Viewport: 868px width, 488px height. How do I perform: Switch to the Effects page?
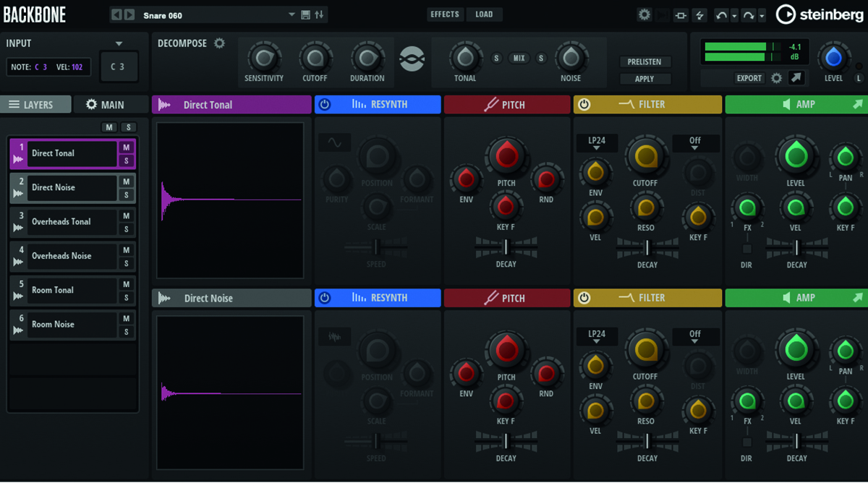pos(444,14)
